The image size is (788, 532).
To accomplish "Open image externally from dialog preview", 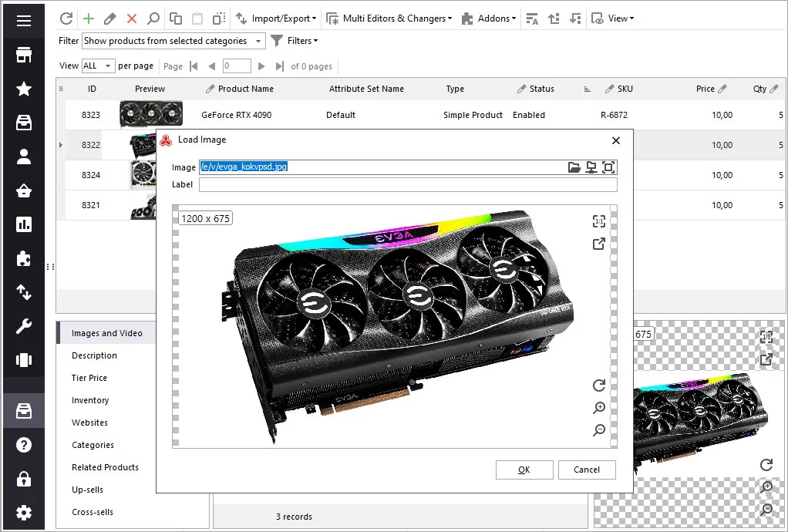I will (x=598, y=244).
